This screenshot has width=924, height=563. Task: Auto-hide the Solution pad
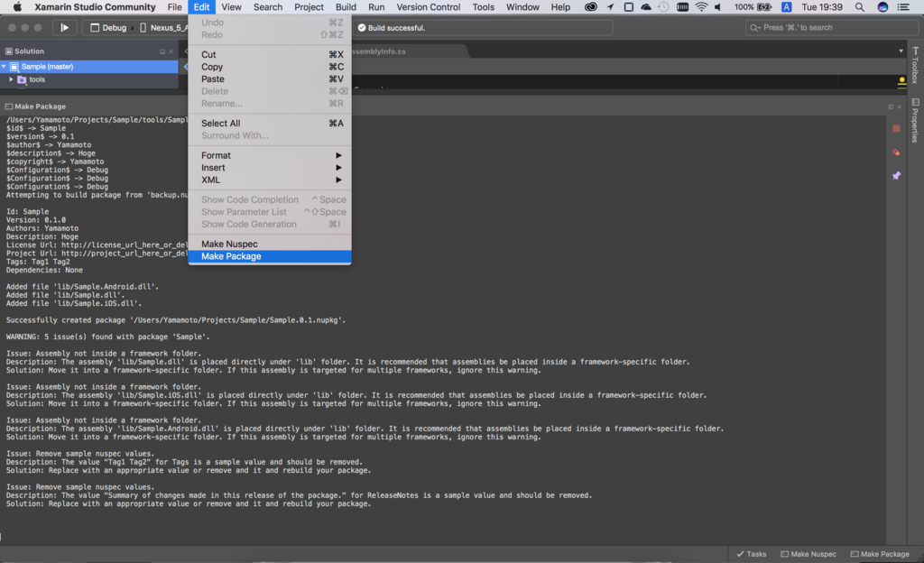click(x=162, y=51)
